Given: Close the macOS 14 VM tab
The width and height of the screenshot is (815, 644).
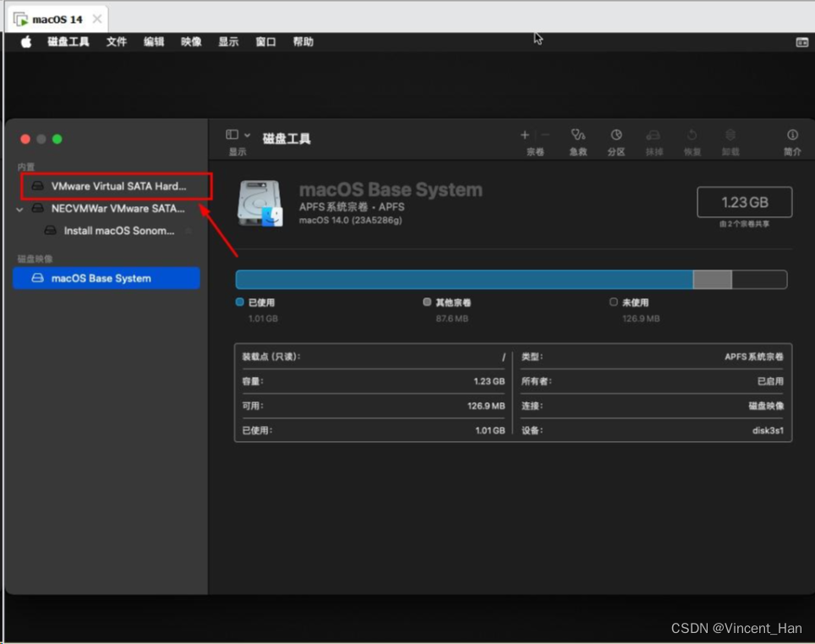Looking at the screenshot, I should pos(97,19).
